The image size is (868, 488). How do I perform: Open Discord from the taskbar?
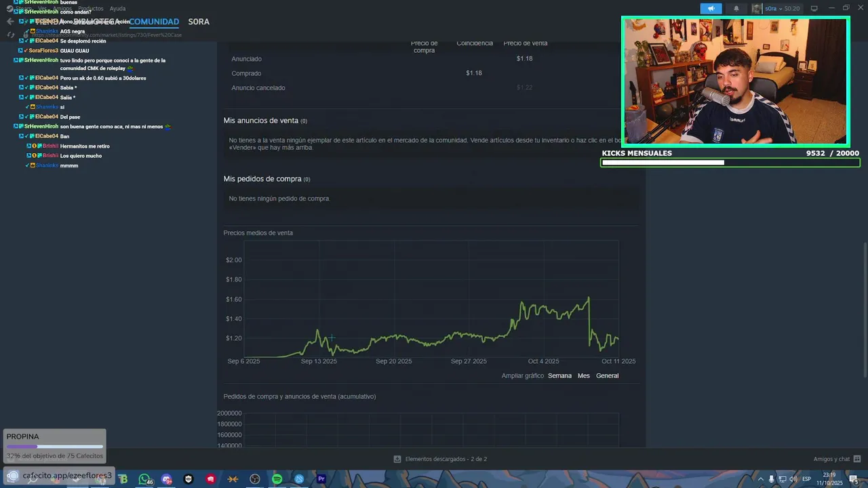pyautogui.click(x=167, y=479)
